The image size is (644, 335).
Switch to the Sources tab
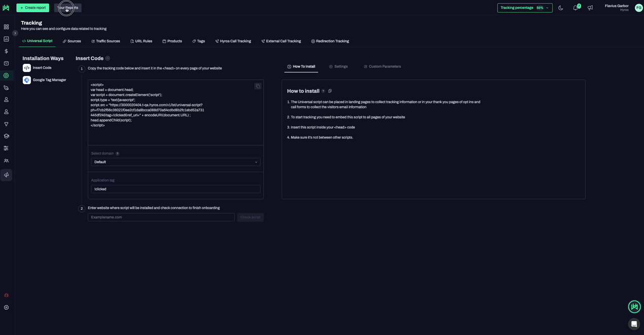[72, 41]
